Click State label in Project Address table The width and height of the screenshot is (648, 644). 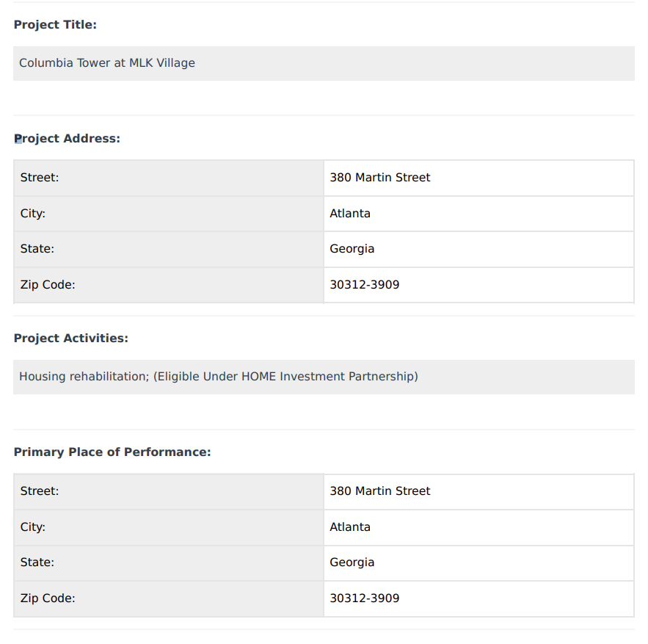pyautogui.click(x=37, y=249)
